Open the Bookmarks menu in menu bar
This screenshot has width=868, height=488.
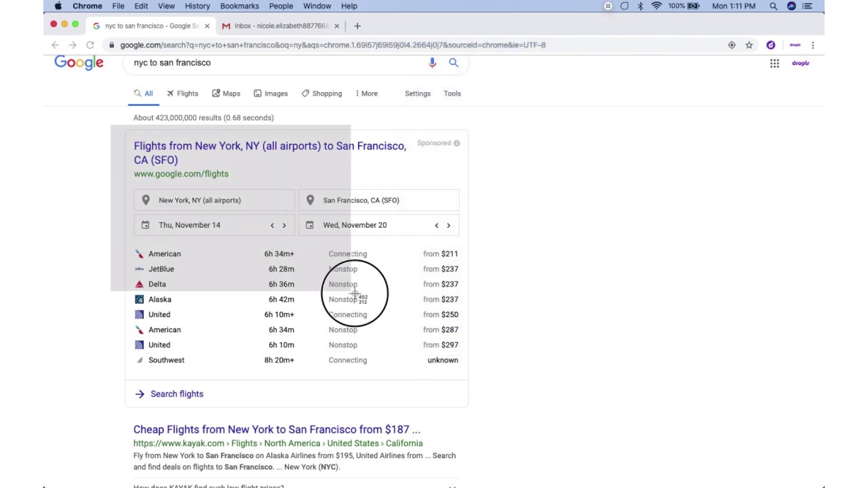[239, 6]
